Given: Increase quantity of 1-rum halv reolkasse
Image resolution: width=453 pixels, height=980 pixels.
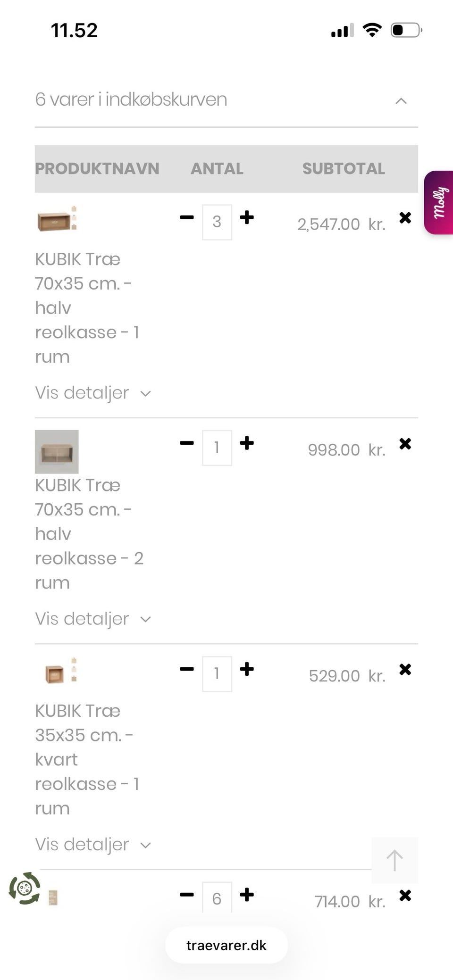Looking at the screenshot, I should click(247, 217).
